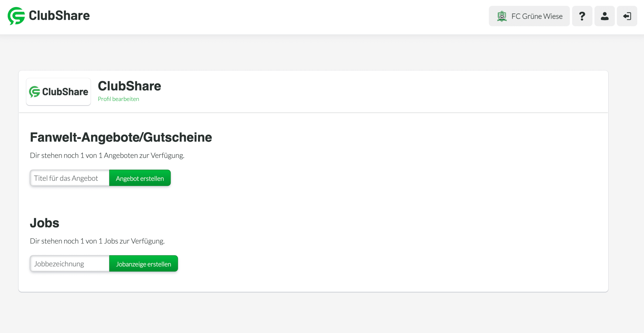Open the question mark help icon
The image size is (644, 333).
click(582, 16)
